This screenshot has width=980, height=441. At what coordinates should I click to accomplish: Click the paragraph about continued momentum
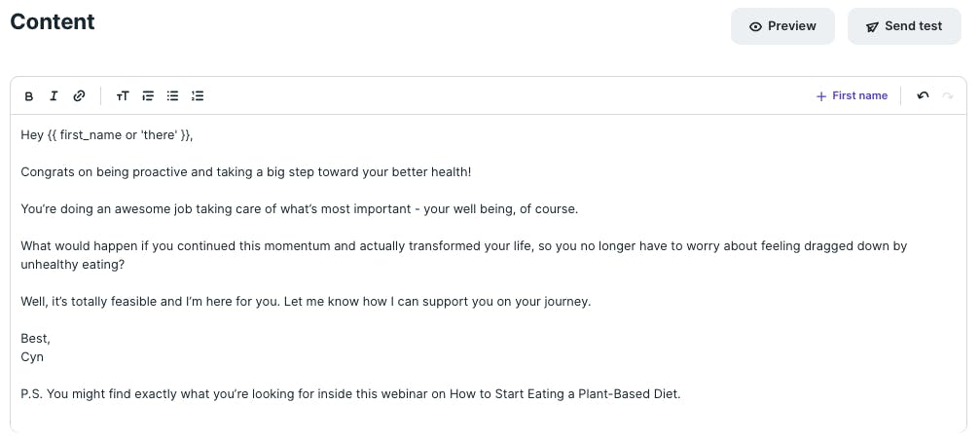pyautogui.click(x=464, y=255)
